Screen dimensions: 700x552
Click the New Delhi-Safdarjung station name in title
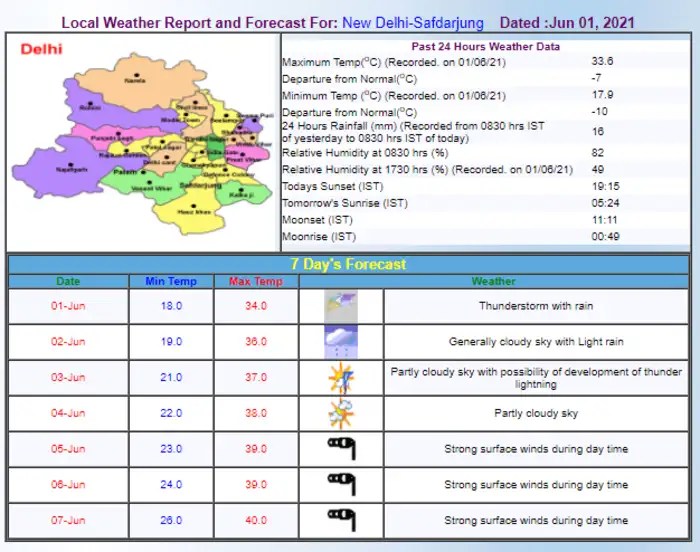tap(413, 22)
